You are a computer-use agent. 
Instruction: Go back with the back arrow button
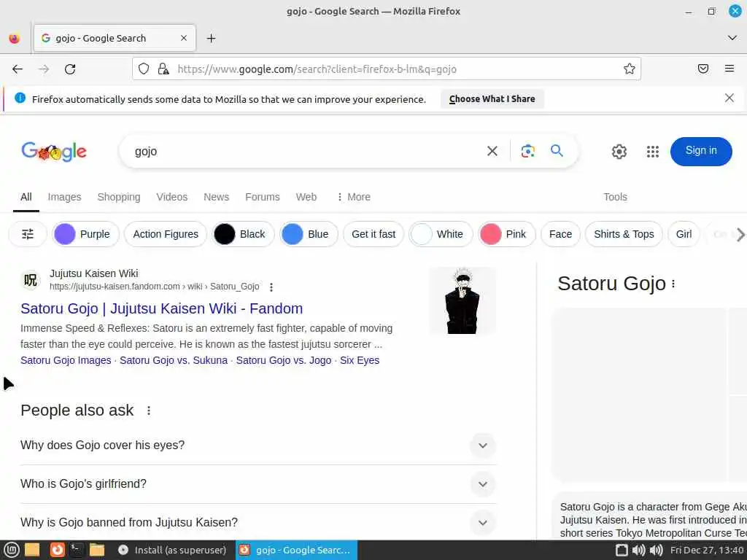[18, 69]
